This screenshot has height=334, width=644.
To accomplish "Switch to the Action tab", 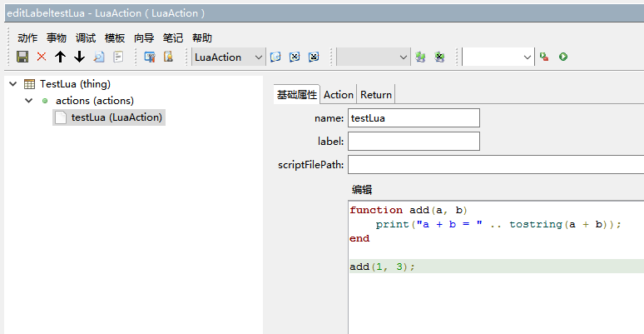I will (x=339, y=95).
